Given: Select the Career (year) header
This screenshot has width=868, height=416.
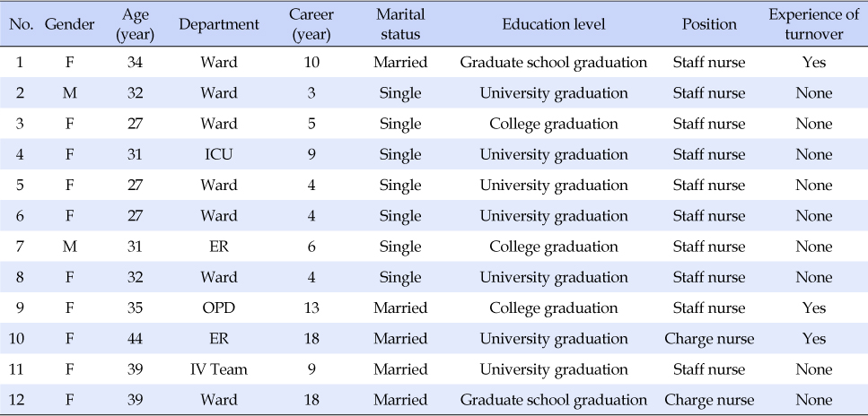Looking at the screenshot, I should (311, 24).
